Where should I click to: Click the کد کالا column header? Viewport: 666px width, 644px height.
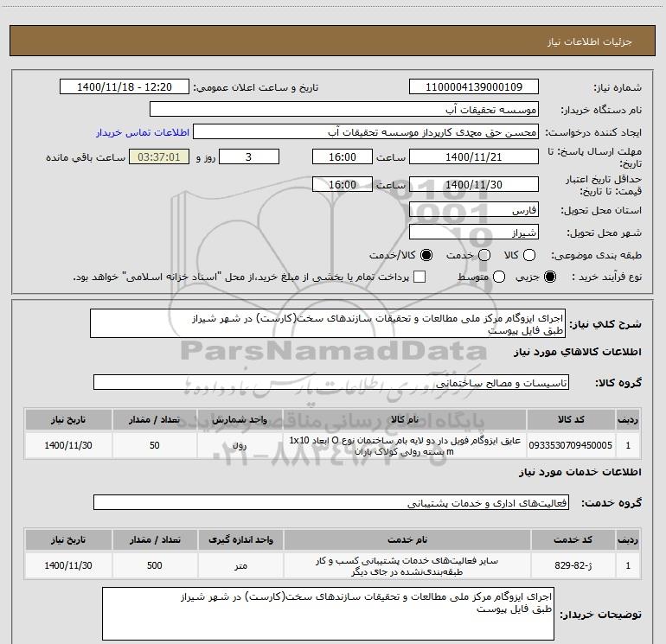click(x=571, y=419)
